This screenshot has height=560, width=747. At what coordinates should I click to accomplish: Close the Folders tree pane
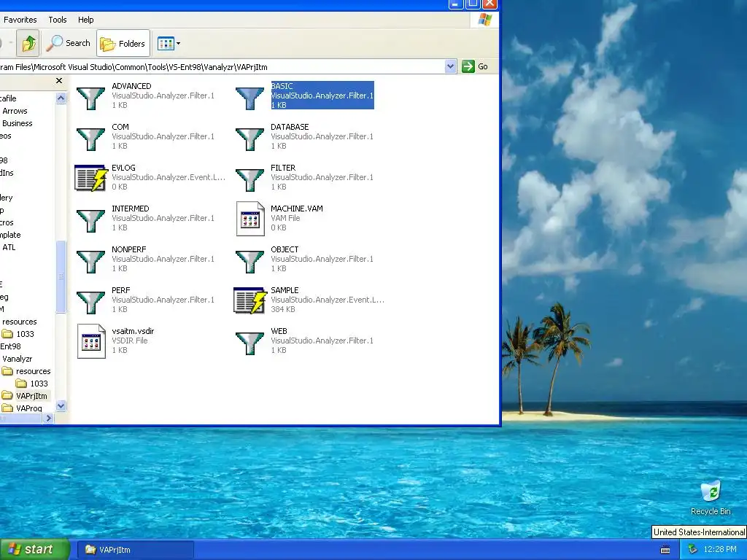(x=59, y=80)
